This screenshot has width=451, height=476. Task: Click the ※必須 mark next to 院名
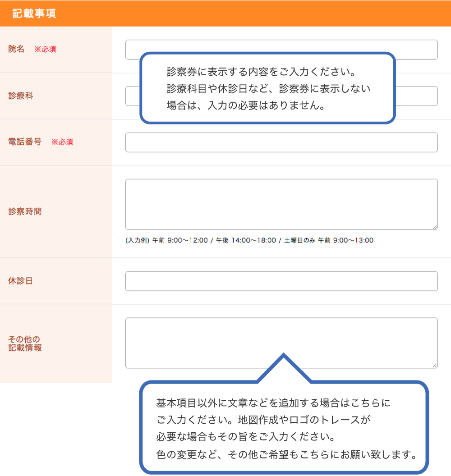click(x=45, y=49)
